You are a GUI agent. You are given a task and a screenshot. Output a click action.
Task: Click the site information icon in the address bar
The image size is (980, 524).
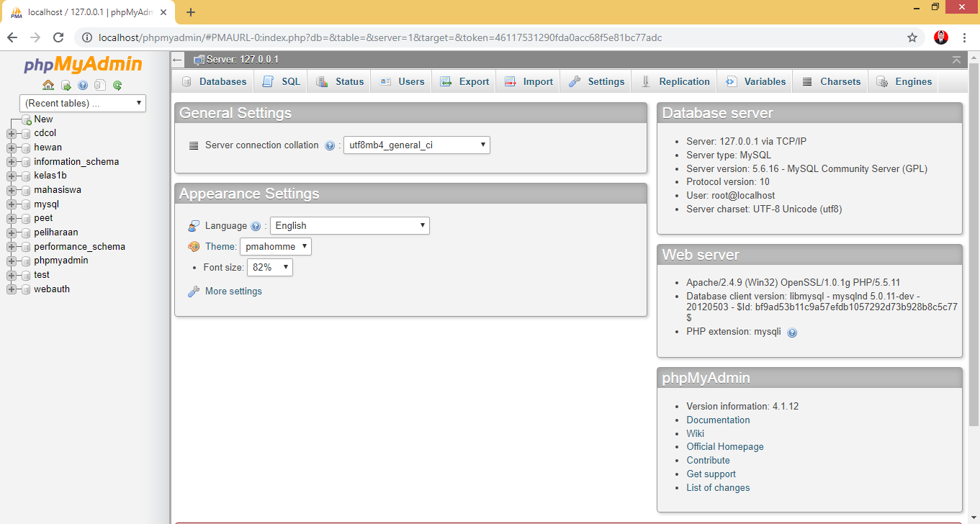click(87, 37)
